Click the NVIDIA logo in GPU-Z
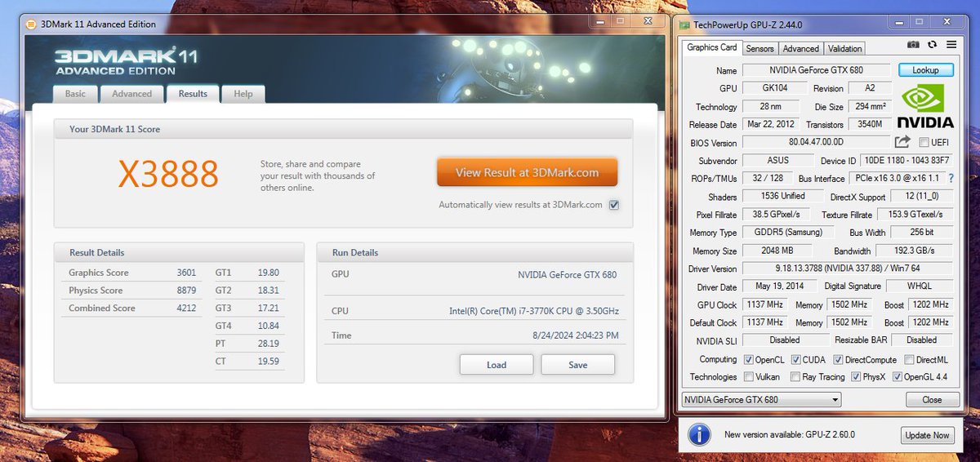Screen dimensions: 980x462 pyautogui.click(x=925, y=107)
